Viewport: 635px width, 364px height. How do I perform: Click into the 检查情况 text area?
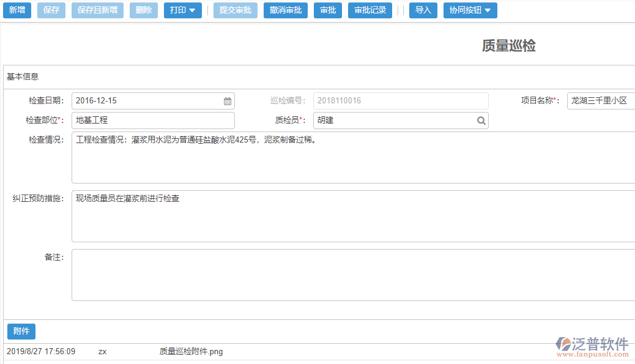[352, 158]
